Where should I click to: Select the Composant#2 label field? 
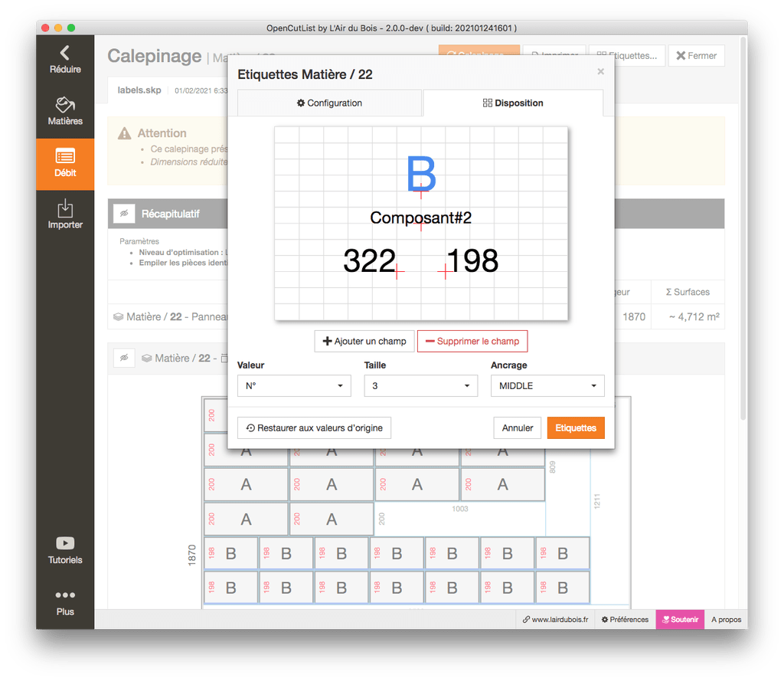click(420, 218)
